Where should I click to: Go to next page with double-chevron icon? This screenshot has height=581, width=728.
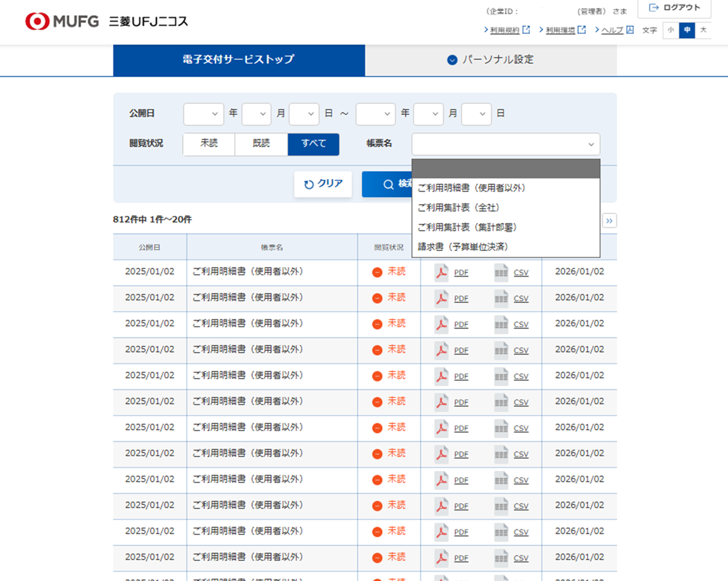(x=609, y=221)
